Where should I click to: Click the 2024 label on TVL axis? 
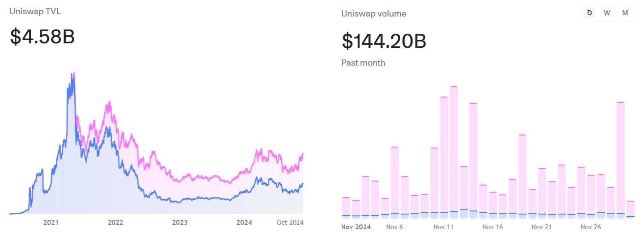(244, 222)
